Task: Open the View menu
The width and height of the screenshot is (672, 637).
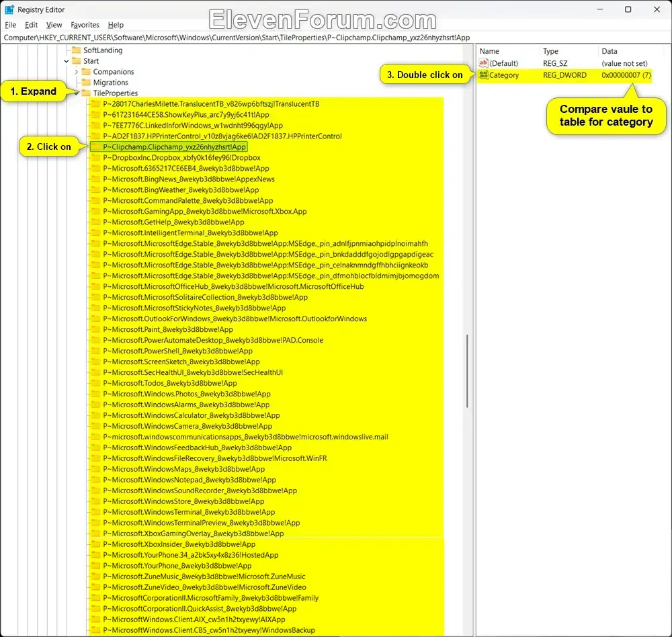Action: pos(54,25)
